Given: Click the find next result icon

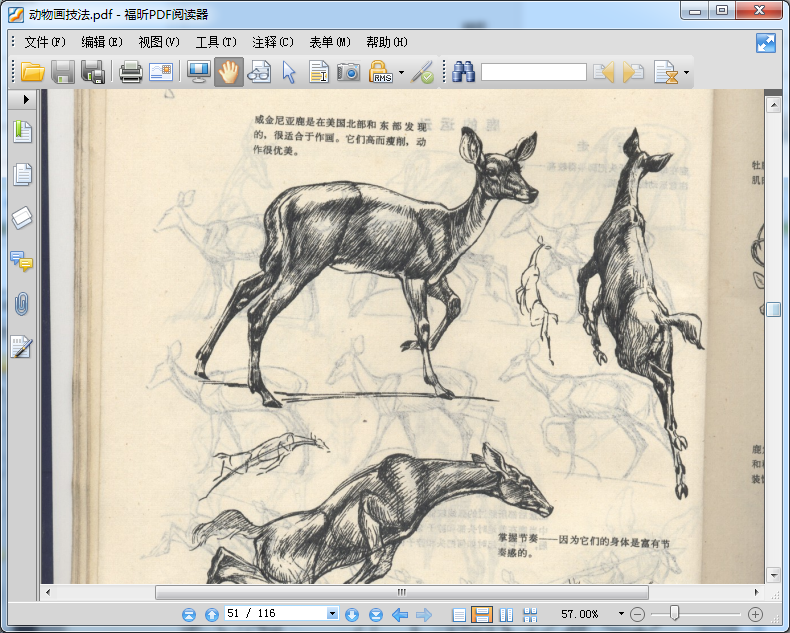Looking at the screenshot, I should [x=633, y=72].
